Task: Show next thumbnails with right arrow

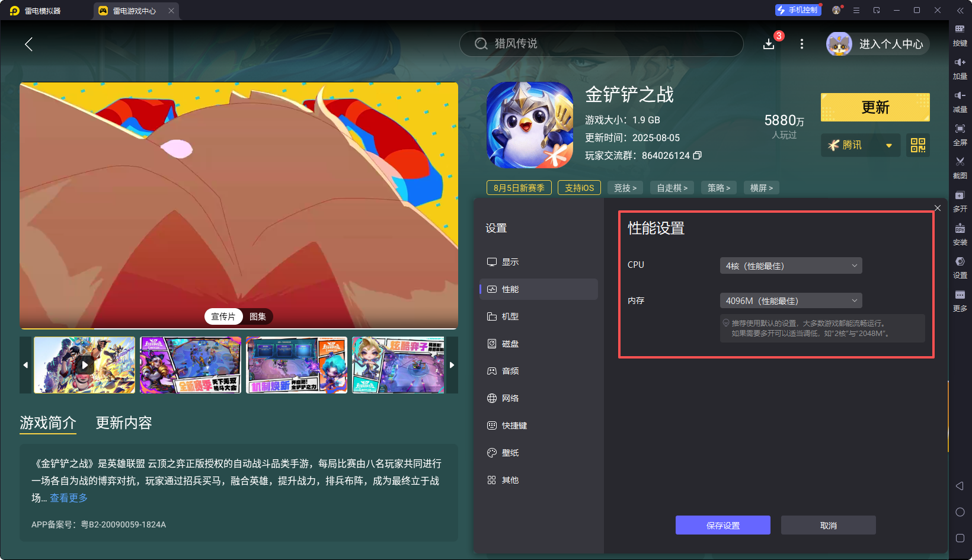Action: tap(452, 365)
